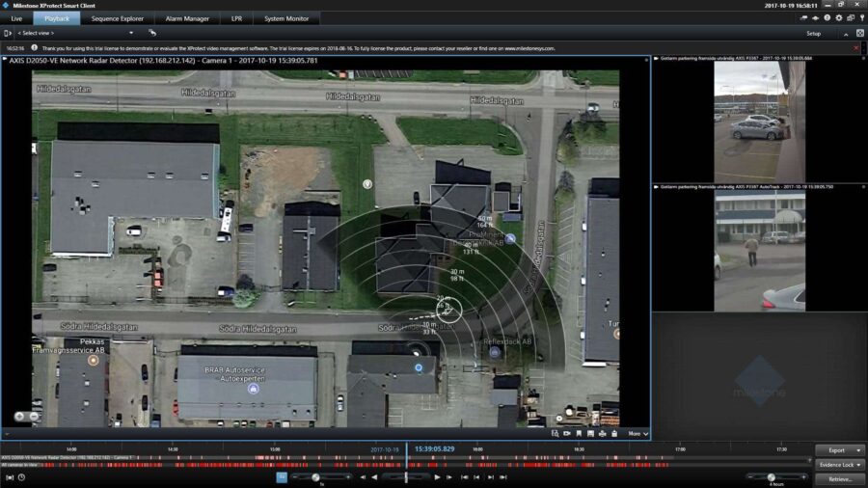Open the Sequence Explorer tab
868x488 pixels.
(x=118, y=18)
